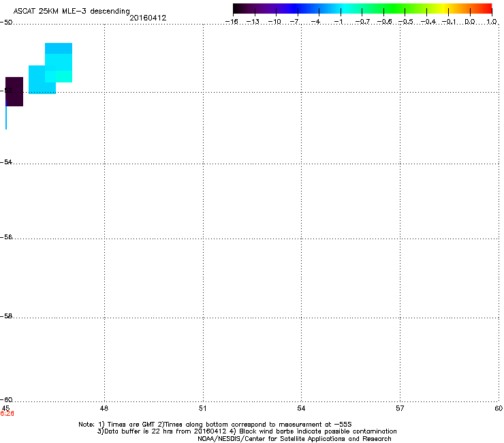Click the '-54' latitude axis label on the left
Screen dimensions: 504x443
click(6, 162)
